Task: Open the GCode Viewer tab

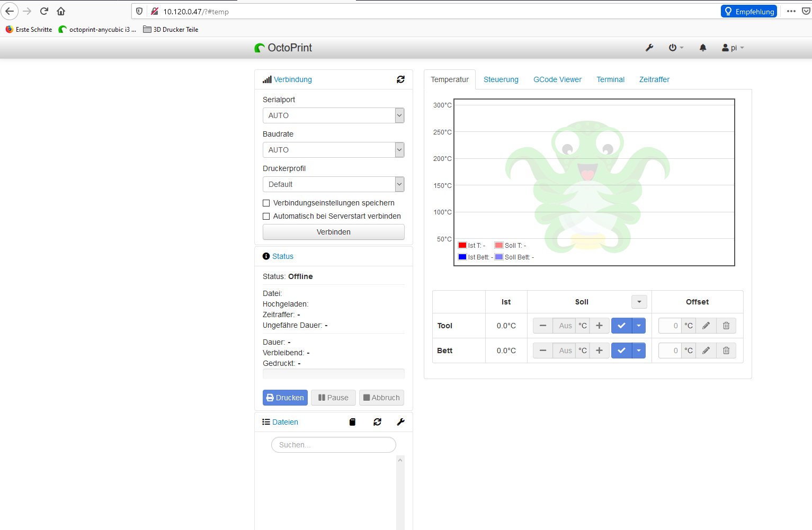Action: pyautogui.click(x=557, y=79)
